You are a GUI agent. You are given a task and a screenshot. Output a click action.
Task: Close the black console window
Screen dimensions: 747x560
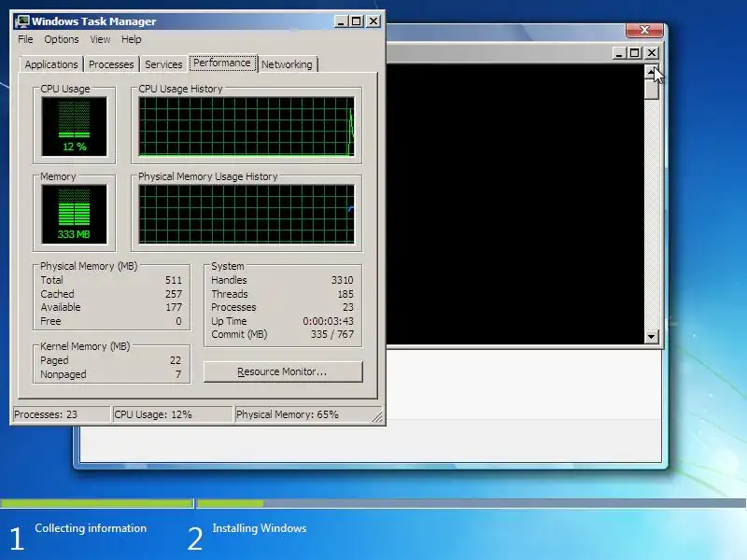point(652,53)
